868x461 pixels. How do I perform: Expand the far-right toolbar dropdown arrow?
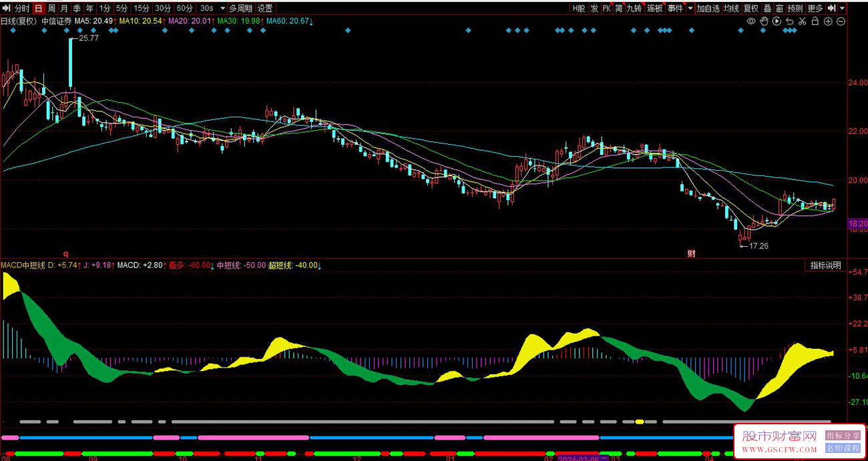click(843, 8)
